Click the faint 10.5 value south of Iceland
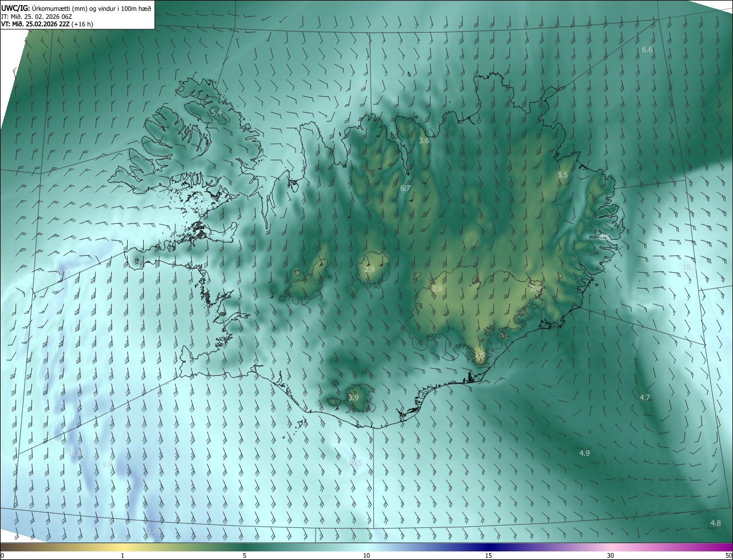 coord(356,463)
